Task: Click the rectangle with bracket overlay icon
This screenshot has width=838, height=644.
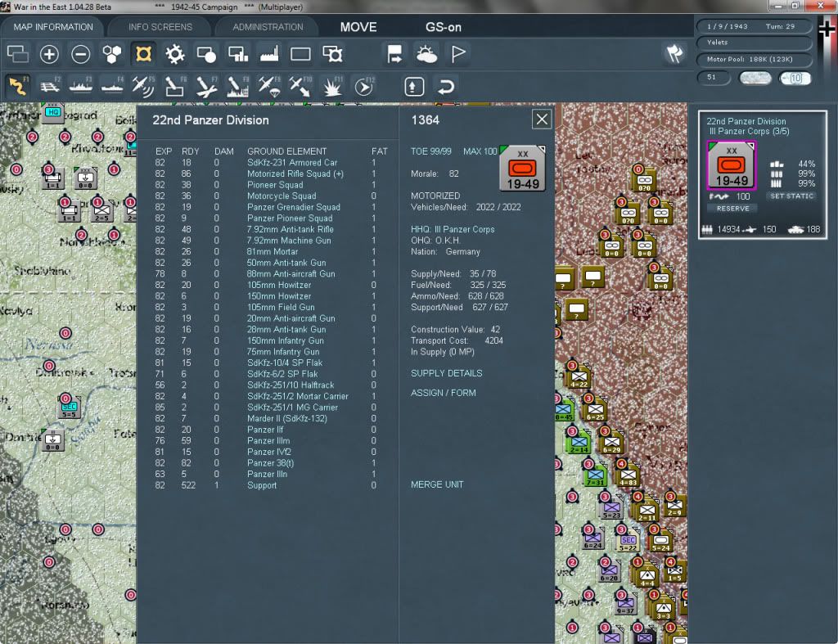Action: click(x=332, y=54)
